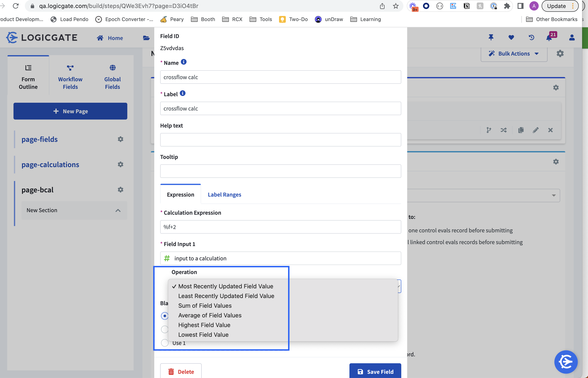Open the gear settings for page-calculations
This screenshot has height=378, width=588.
click(x=120, y=164)
